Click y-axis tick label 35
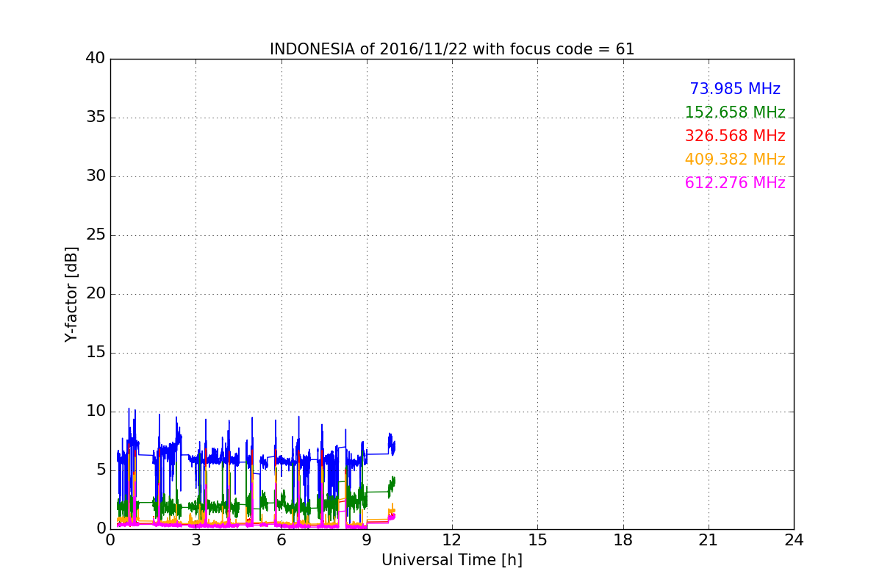882x588 pixels. point(96,118)
